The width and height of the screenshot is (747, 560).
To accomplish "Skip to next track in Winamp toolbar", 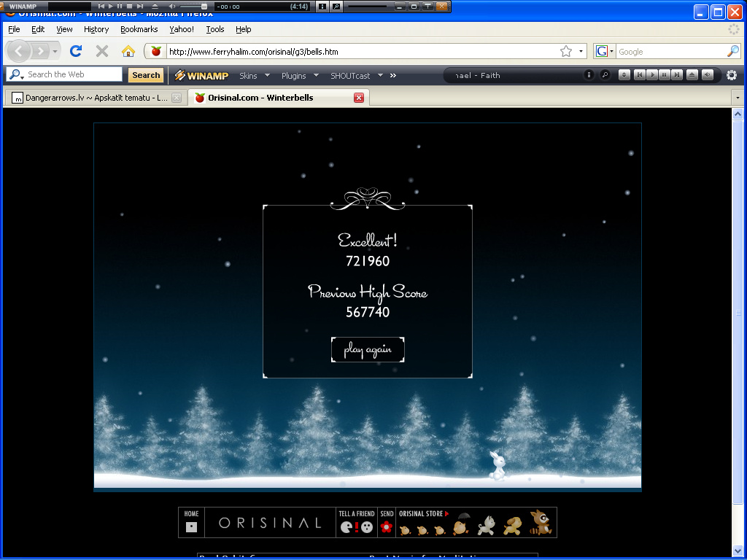I will pyautogui.click(x=677, y=75).
